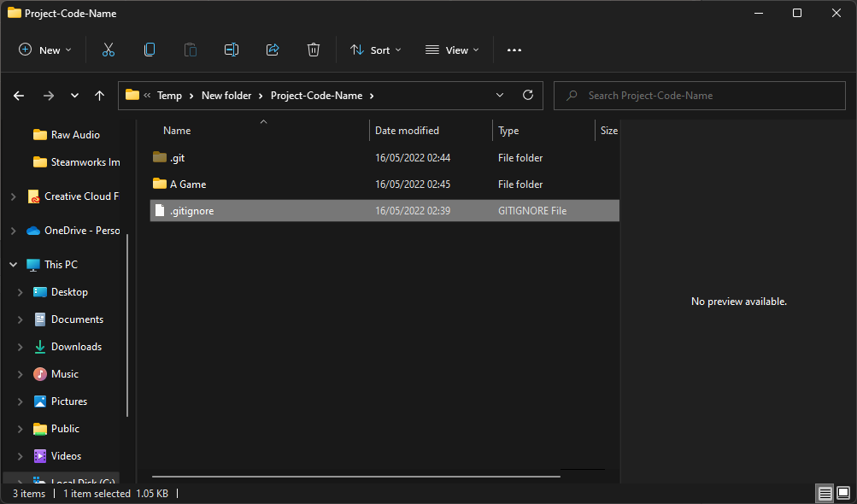Expand Creative Cloud Files node
Image resolution: width=857 pixels, height=504 pixels.
(13, 196)
